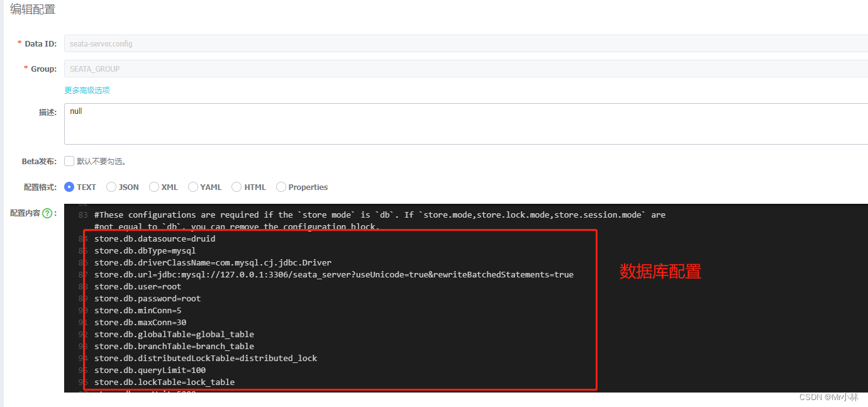Viewport: 868px width, 407px height.
Task: Click line store.db.dbType=mysql
Action: pos(145,250)
